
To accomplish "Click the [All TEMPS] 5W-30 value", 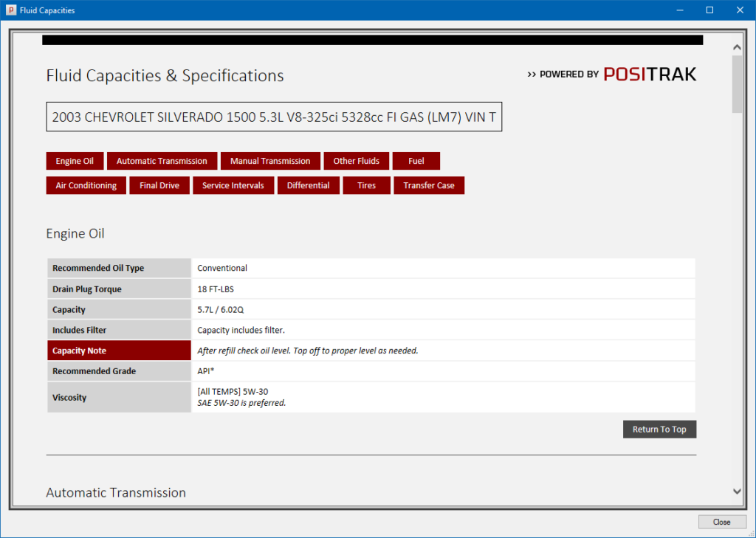I will pyautogui.click(x=233, y=392).
